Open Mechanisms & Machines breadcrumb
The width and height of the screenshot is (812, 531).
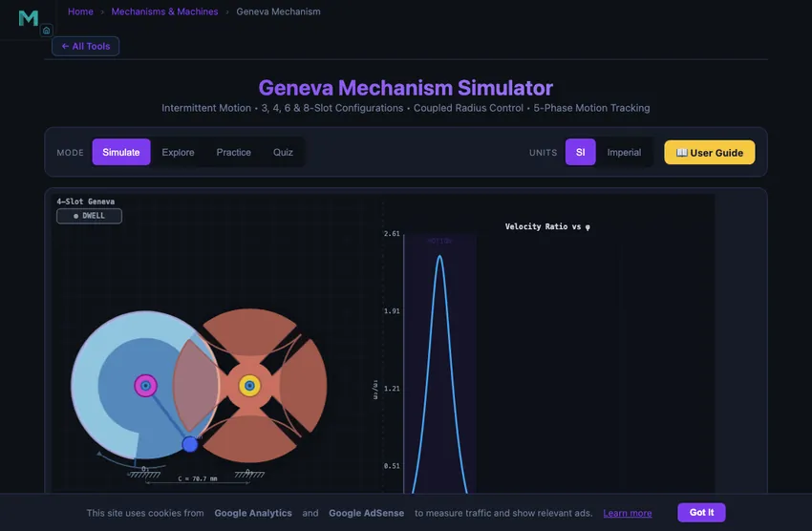[164, 11]
